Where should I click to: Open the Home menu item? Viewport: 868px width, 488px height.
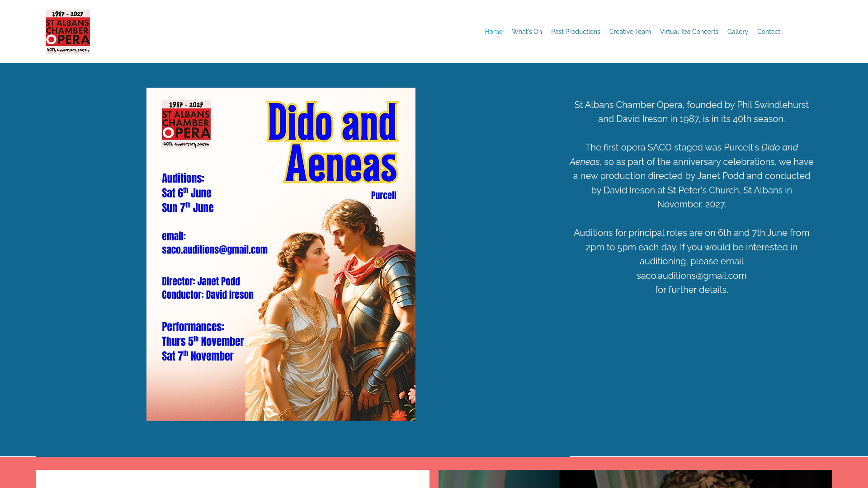pyautogui.click(x=494, y=32)
